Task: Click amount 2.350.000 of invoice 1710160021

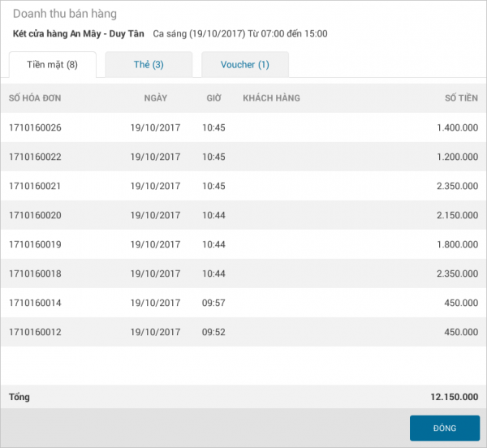Action: click(458, 186)
